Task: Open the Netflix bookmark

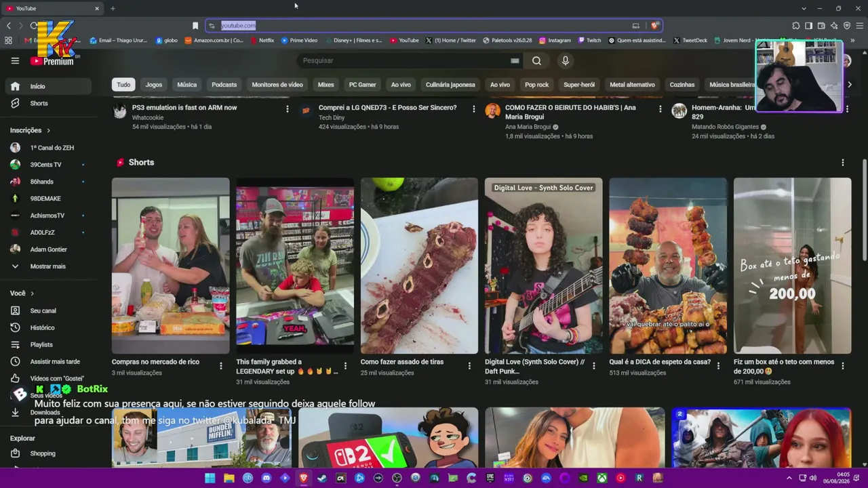Action: pyautogui.click(x=262, y=41)
